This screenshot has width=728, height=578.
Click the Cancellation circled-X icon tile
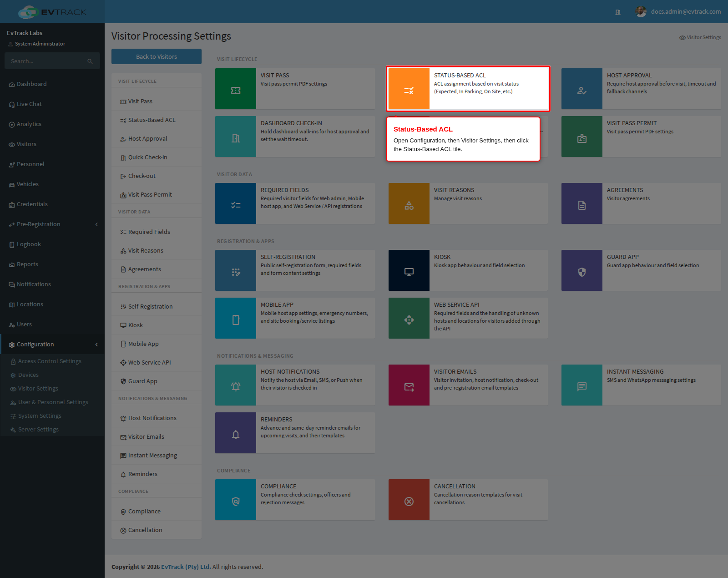pos(409,500)
